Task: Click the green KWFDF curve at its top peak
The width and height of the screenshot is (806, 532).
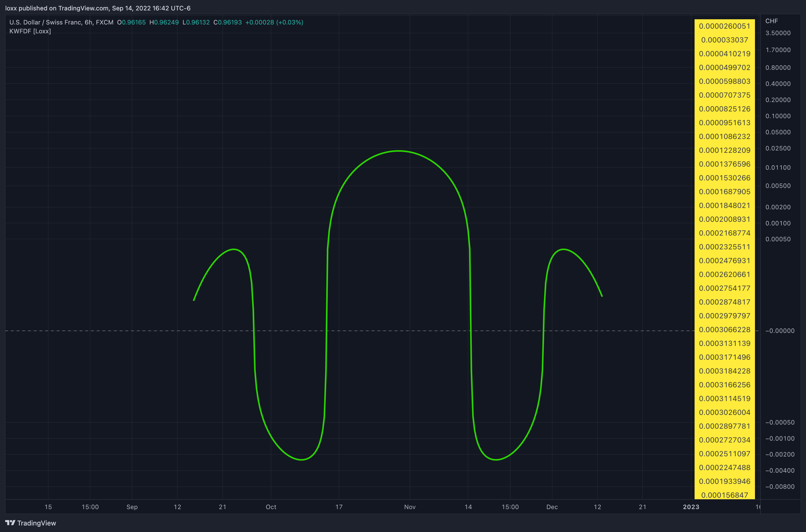Action: pyautogui.click(x=399, y=151)
